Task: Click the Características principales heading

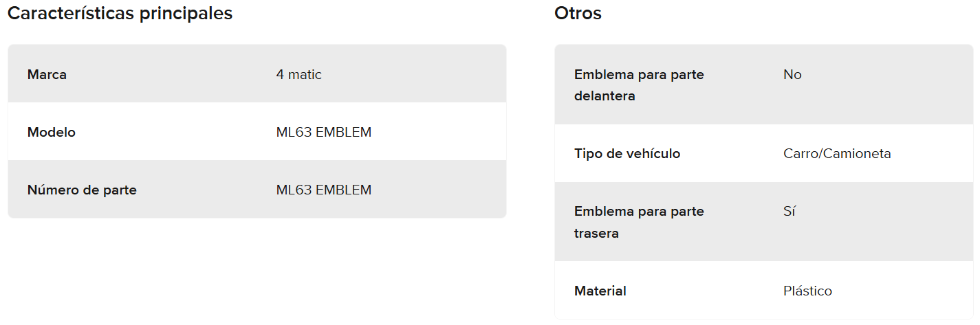Action: tap(120, 13)
